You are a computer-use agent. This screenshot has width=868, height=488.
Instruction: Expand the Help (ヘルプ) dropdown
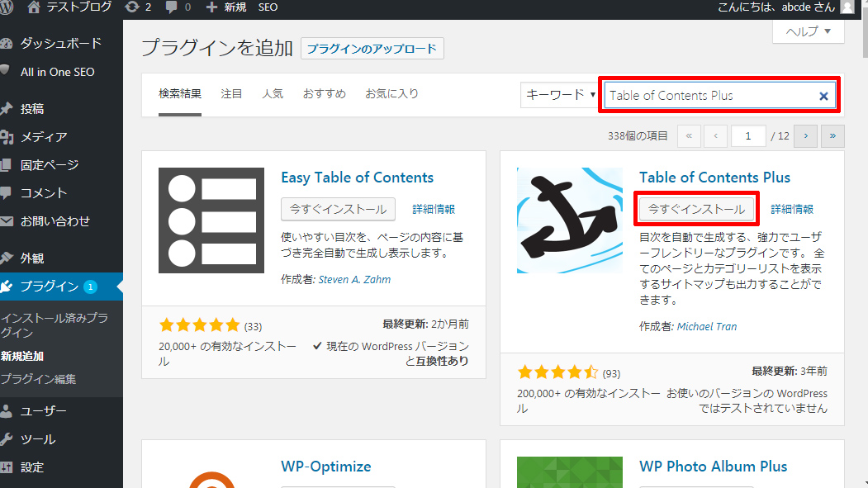[808, 31]
